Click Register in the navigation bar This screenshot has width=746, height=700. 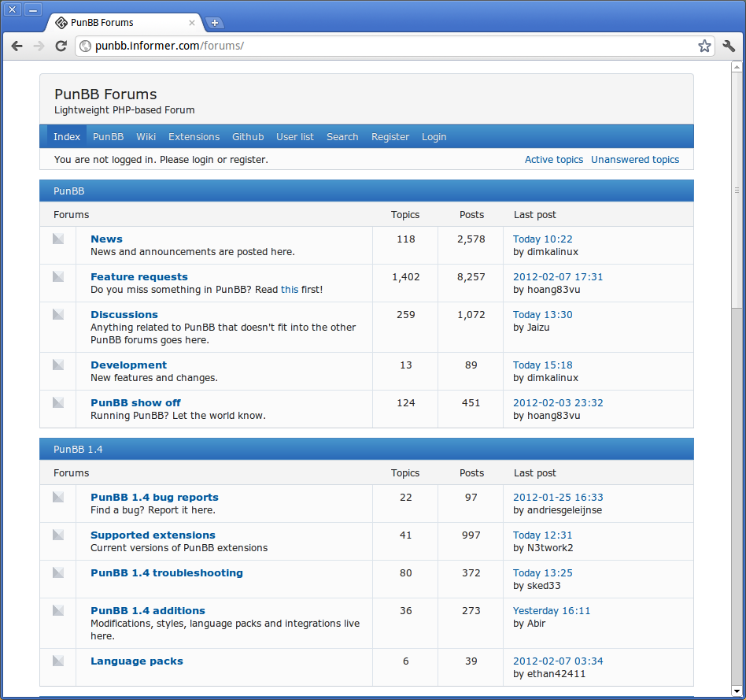[x=390, y=137]
